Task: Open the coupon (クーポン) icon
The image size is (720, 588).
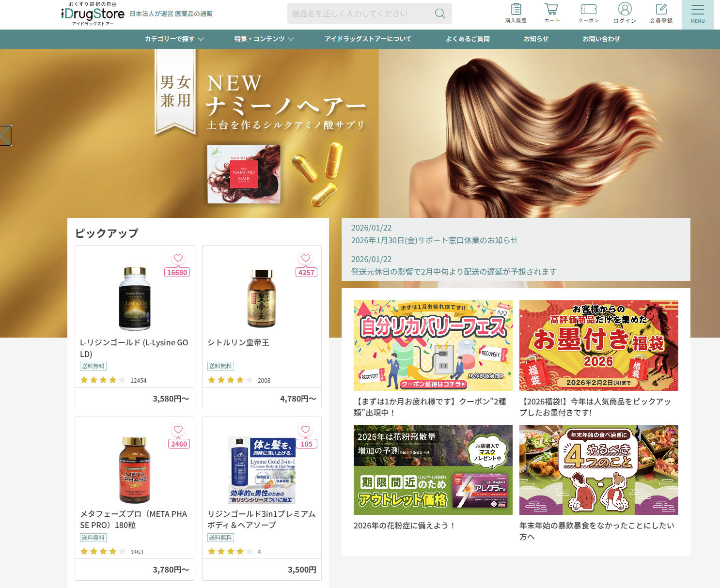Action: tap(588, 14)
